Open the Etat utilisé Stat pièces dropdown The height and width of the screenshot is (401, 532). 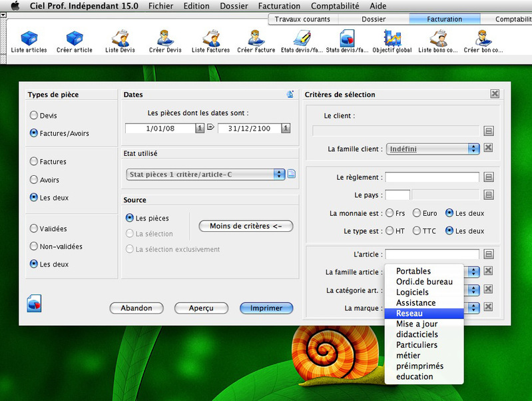205,174
